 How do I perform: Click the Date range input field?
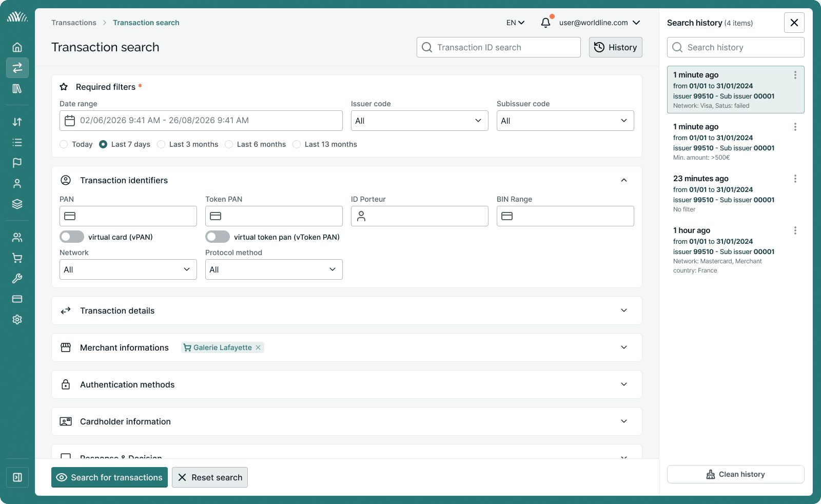(x=201, y=121)
